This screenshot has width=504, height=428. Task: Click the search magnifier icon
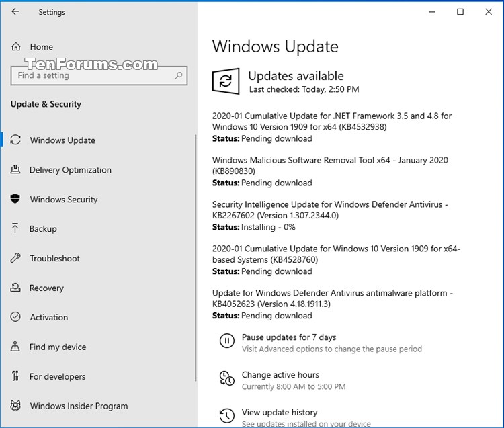(178, 75)
